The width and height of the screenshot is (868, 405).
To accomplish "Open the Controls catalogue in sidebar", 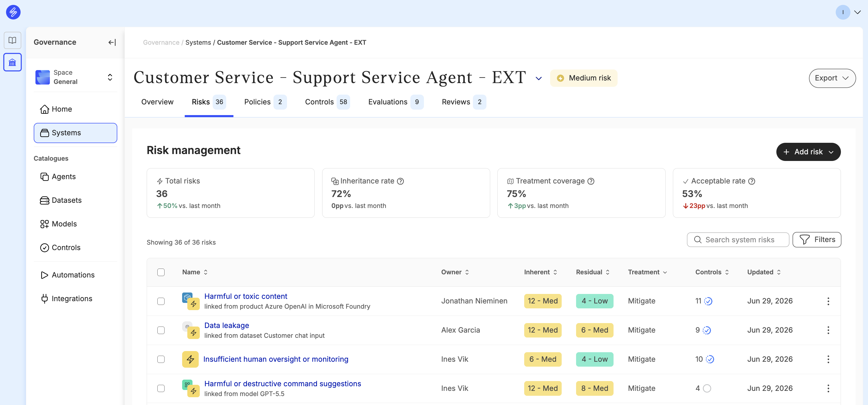I will click(75, 247).
